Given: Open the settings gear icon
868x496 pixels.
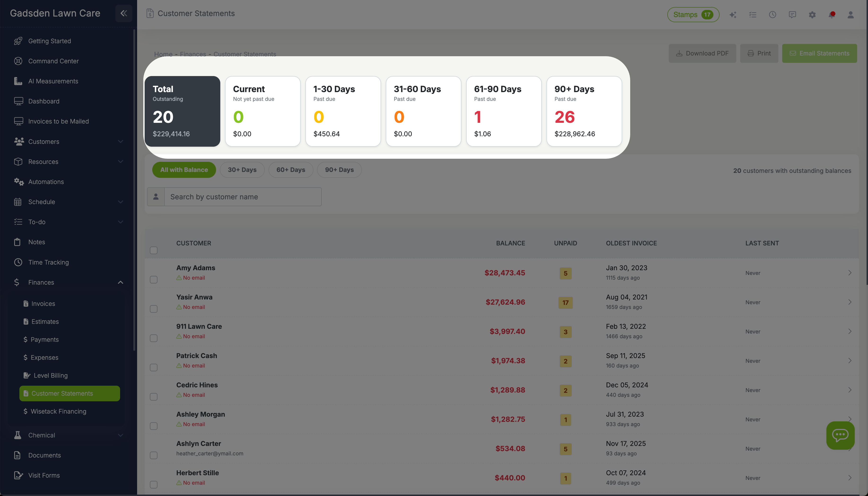Looking at the screenshot, I should coord(812,15).
